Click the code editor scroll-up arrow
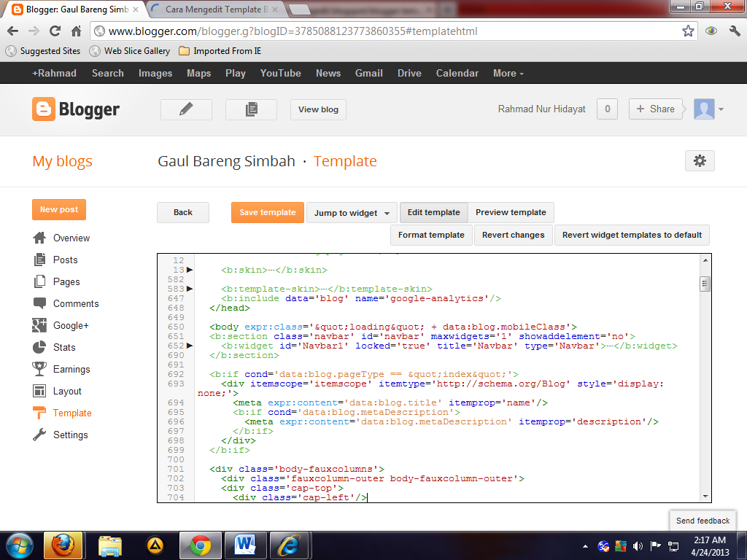Viewport: 747px width, 560px height. (705, 260)
